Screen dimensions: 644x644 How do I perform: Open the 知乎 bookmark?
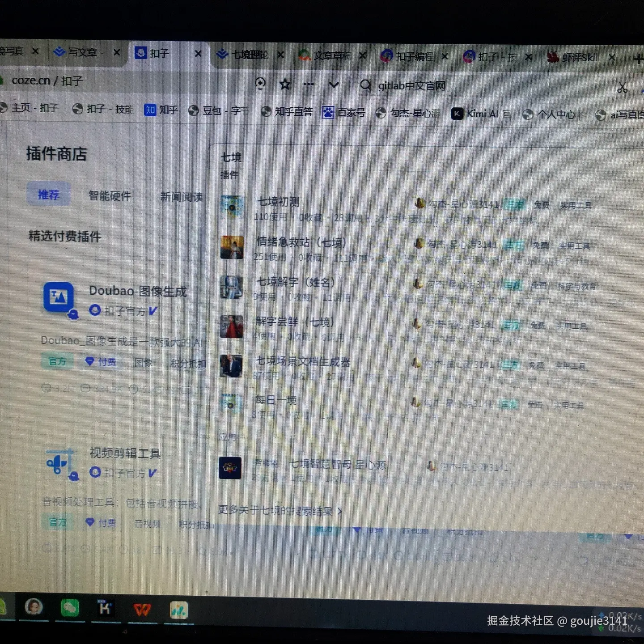pos(161,110)
